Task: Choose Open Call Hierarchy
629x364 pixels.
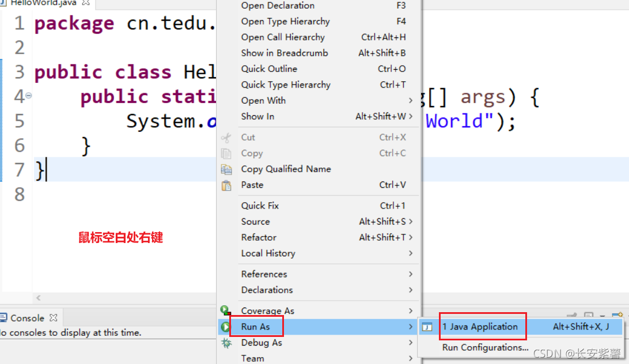Action: point(319,37)
